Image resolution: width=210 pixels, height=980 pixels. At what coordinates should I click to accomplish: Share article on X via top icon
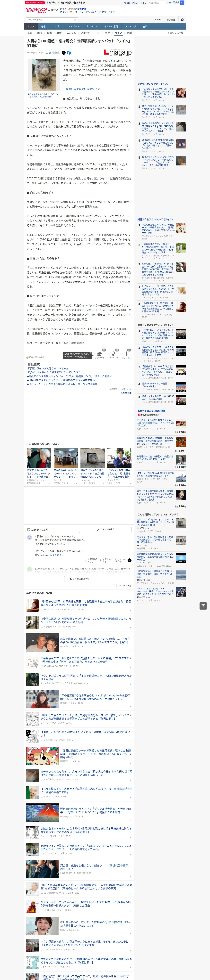click(64, 53)
